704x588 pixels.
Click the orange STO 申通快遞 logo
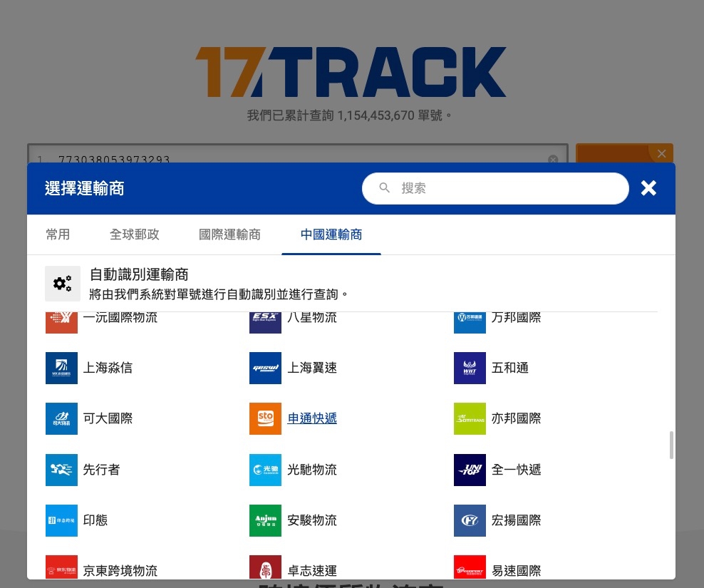click(265, 418)
